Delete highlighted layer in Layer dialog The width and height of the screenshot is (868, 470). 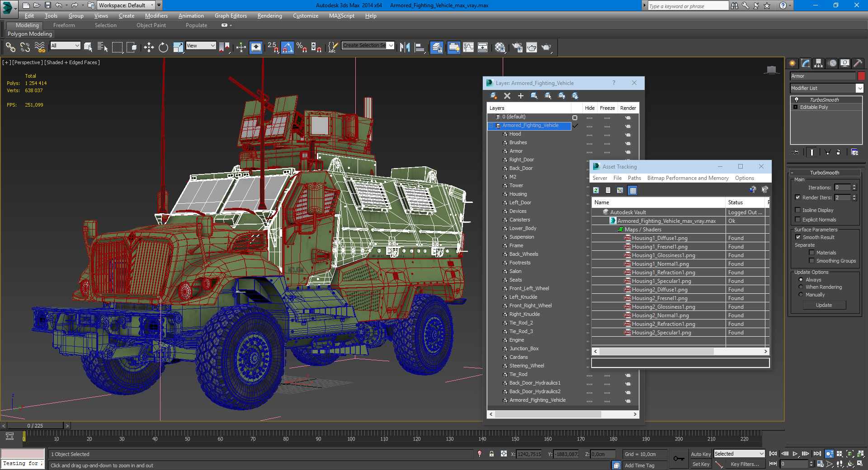(507, 96)
